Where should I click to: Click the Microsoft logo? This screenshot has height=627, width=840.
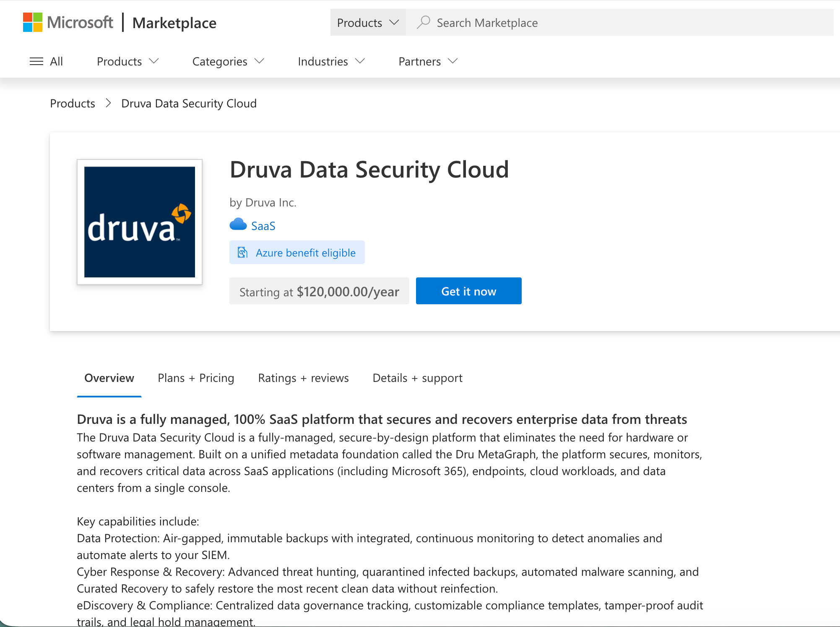click(x=68, y=22)
